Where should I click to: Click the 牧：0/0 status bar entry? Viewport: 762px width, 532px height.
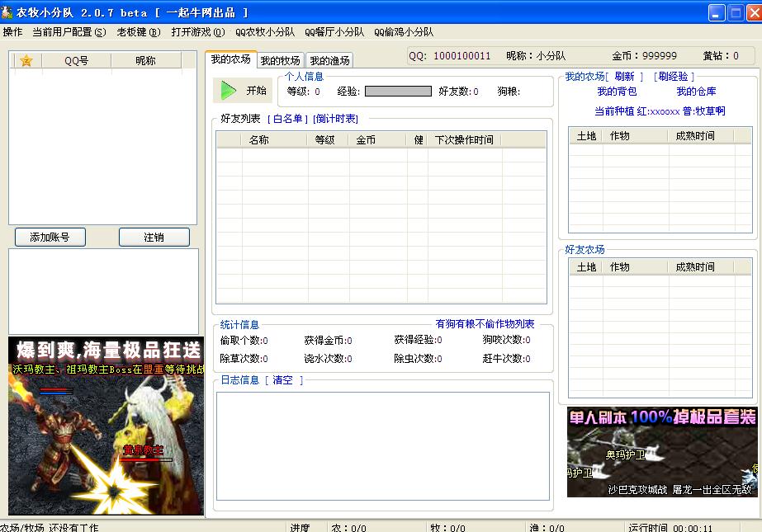(447, 528)
